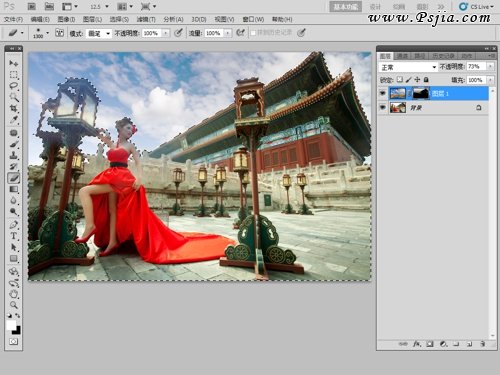Swap foreground and background colors
Viewport: 500px width, 375px height.
click(x=17, y=315)
